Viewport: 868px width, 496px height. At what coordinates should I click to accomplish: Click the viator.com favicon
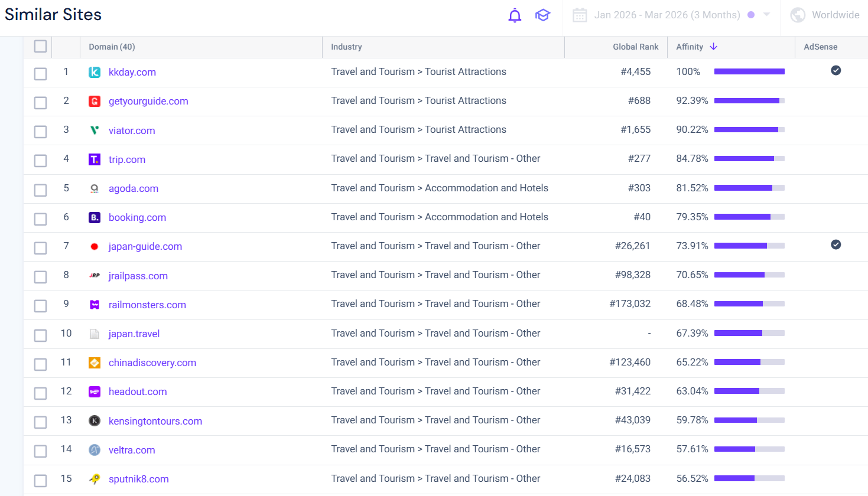coord(95,130)
